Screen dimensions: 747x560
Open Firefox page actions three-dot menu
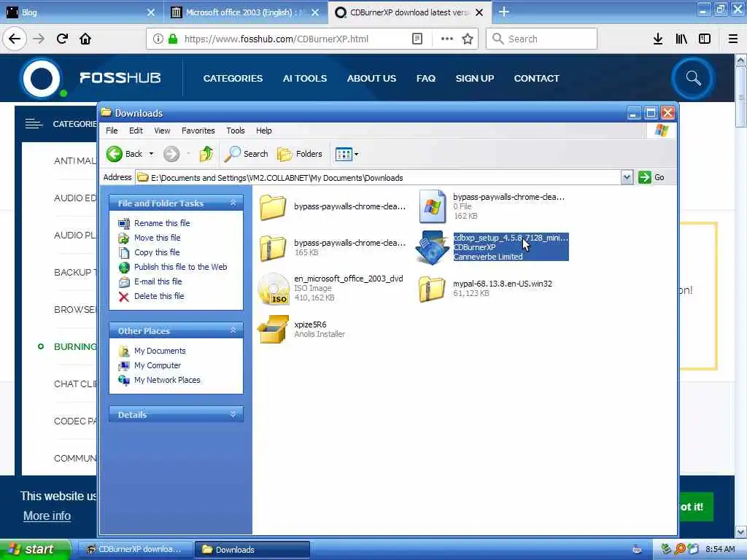click(446, 39)
